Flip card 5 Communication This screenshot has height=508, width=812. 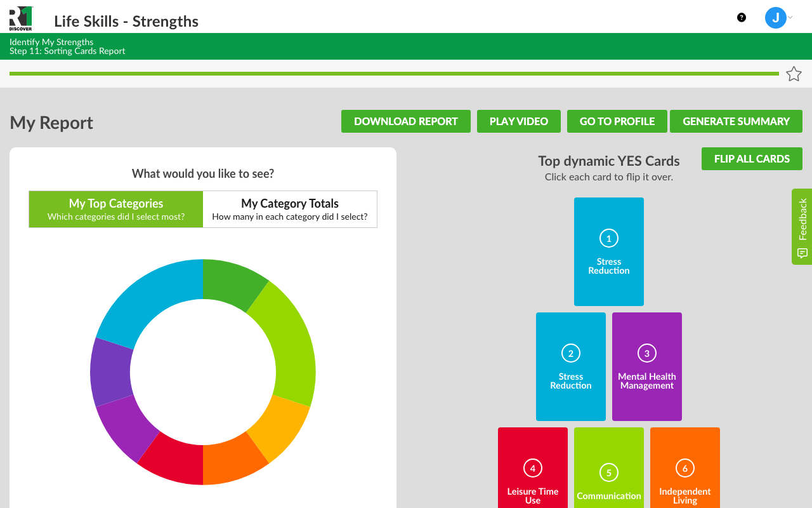coord(609,468)
